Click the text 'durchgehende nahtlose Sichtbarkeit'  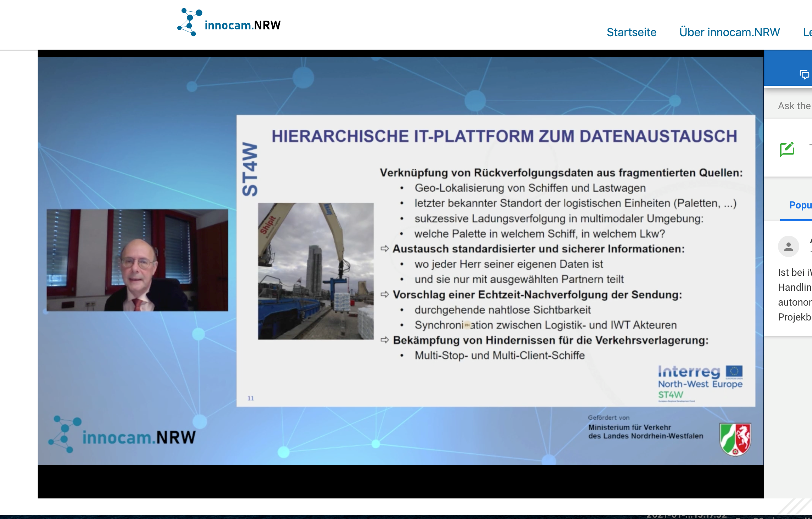tap(502, 310)
